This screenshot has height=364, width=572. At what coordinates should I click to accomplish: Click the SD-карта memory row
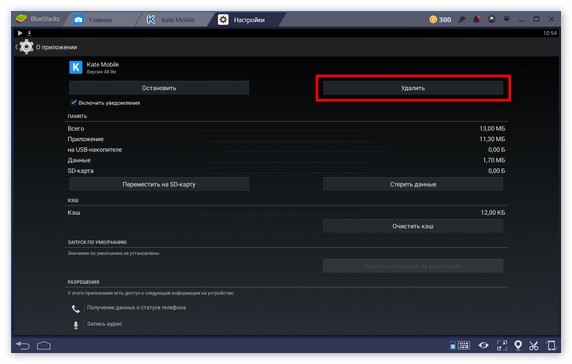coord(286,171)
